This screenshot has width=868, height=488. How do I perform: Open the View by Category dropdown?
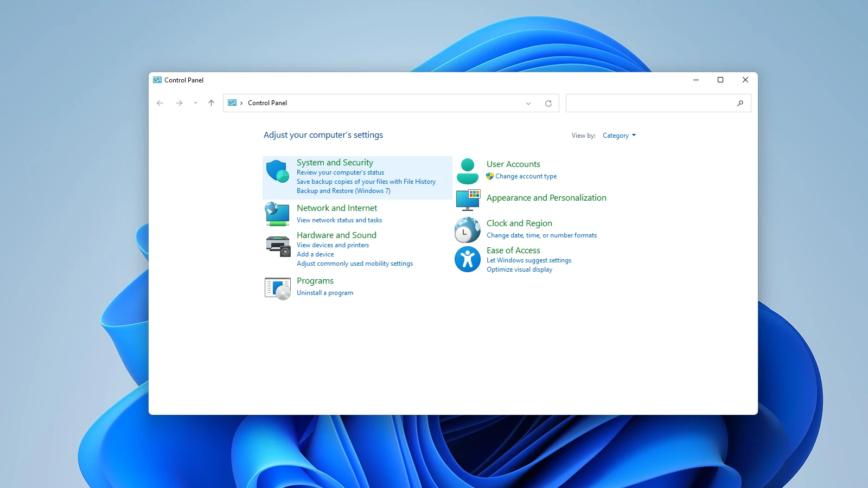pos(619,136)
